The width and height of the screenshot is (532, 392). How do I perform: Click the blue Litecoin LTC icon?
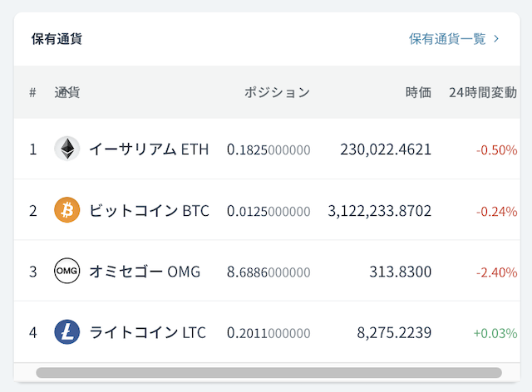pyautogui.click(x=67, y=332)
